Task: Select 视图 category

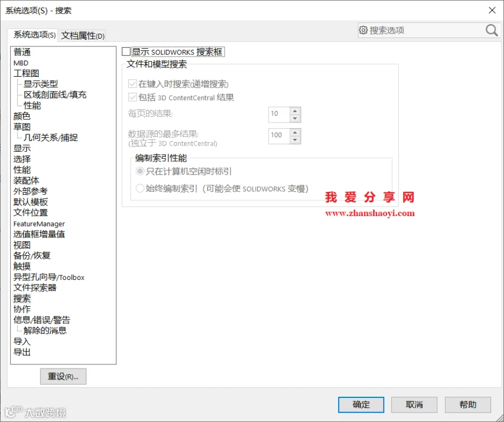Action: pyautogui.click(x=22, y=245)
